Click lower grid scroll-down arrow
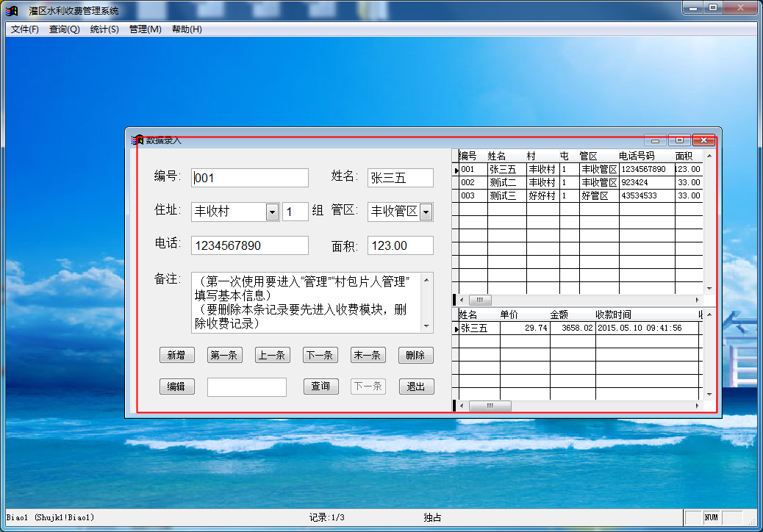The width and height of the screenshot is (763, 532). (709, 395)
